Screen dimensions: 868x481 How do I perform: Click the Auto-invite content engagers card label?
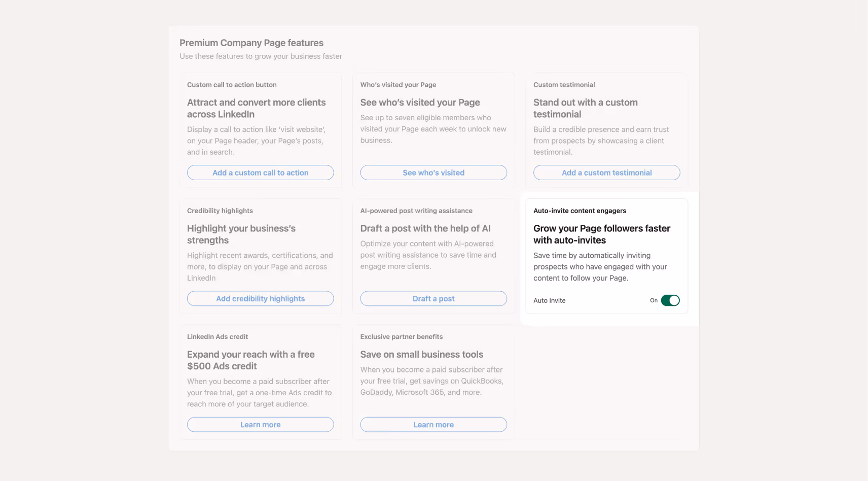[580, 211]
